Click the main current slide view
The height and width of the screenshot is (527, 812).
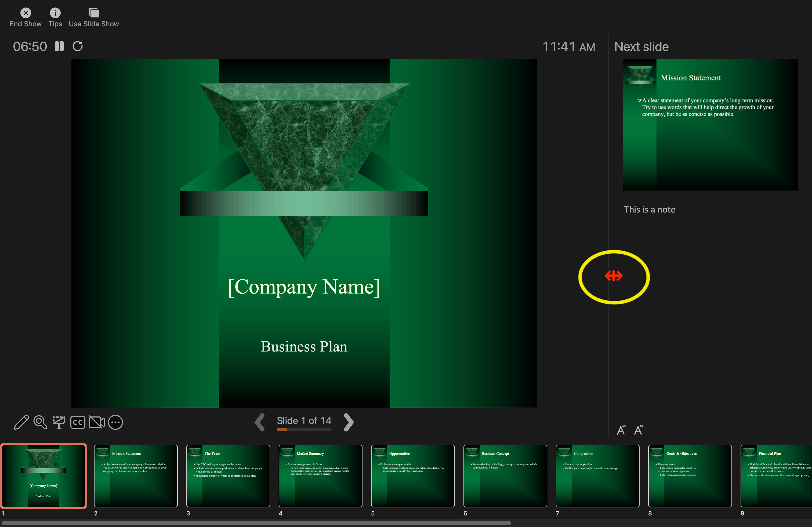(304, 233)
